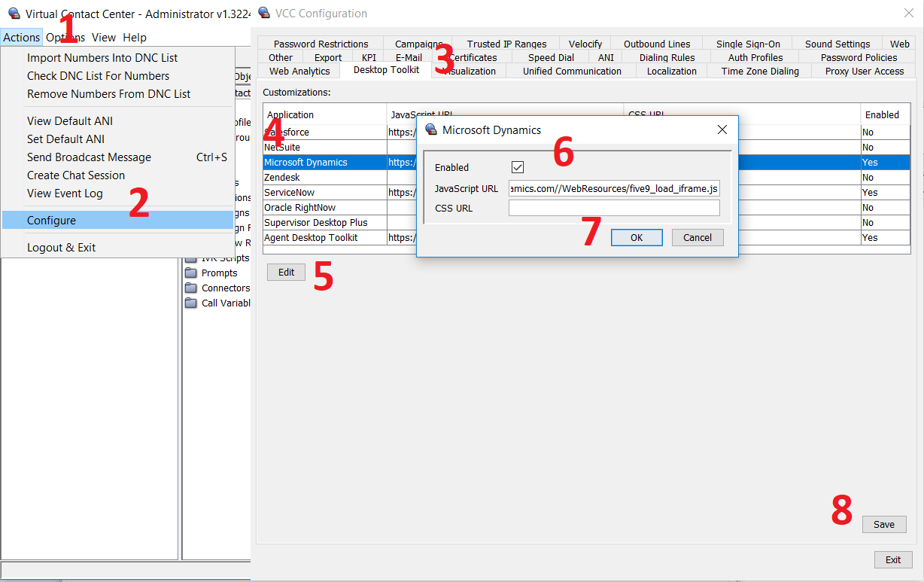Image resolution: width=924 pixels, height=582 pixels.
Task: Switch to the KPI tab
Action: 369,57
